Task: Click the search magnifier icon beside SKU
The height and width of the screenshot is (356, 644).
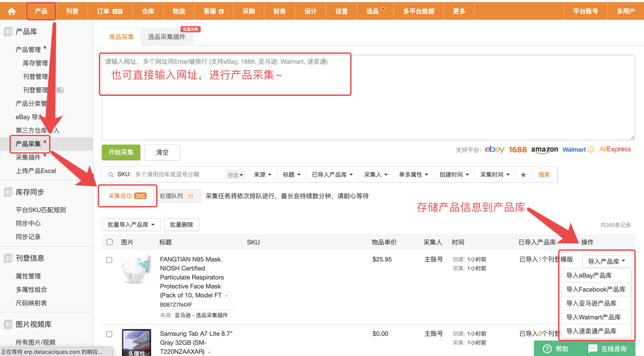Action: coord(110,175)
